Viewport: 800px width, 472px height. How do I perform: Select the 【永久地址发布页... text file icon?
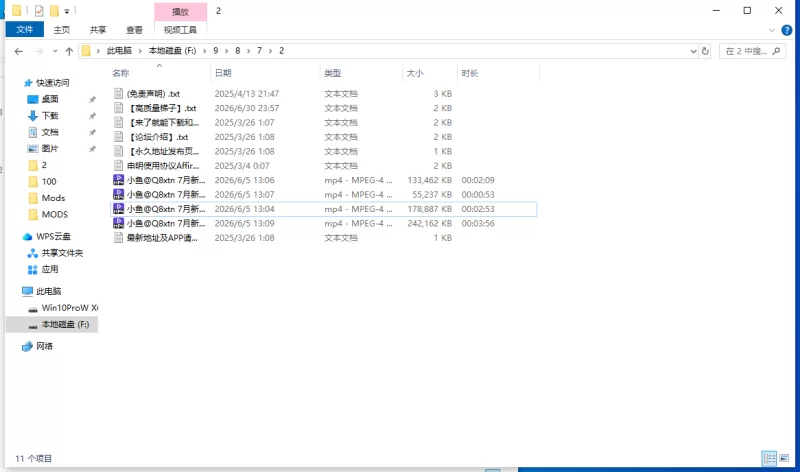pos(118,151)
